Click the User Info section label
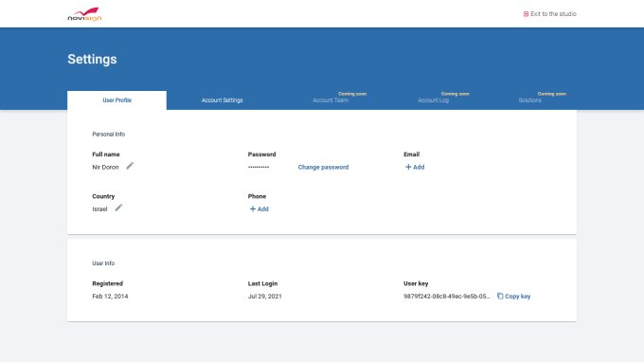The width and height of the screenshot is (644, 362). [103, 263]
